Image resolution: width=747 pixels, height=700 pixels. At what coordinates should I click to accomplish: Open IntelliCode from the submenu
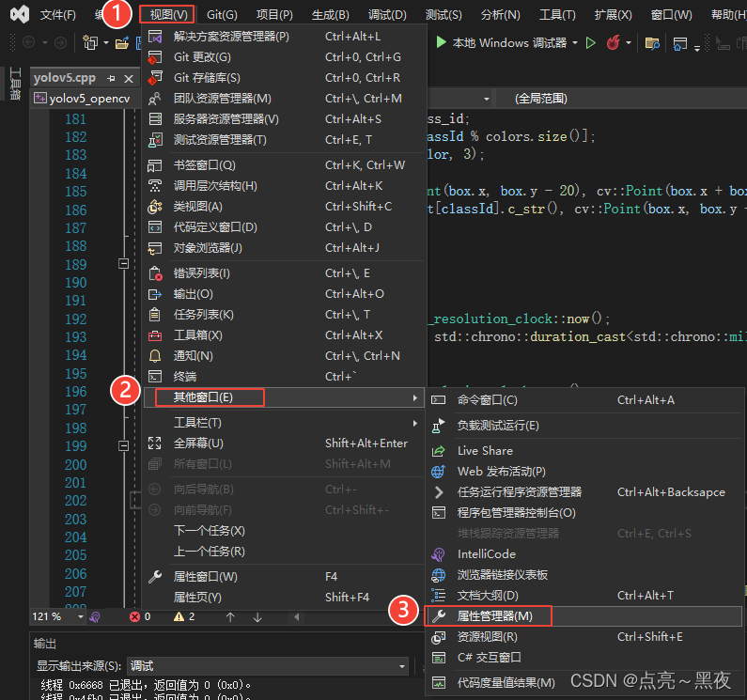(584, 554)
